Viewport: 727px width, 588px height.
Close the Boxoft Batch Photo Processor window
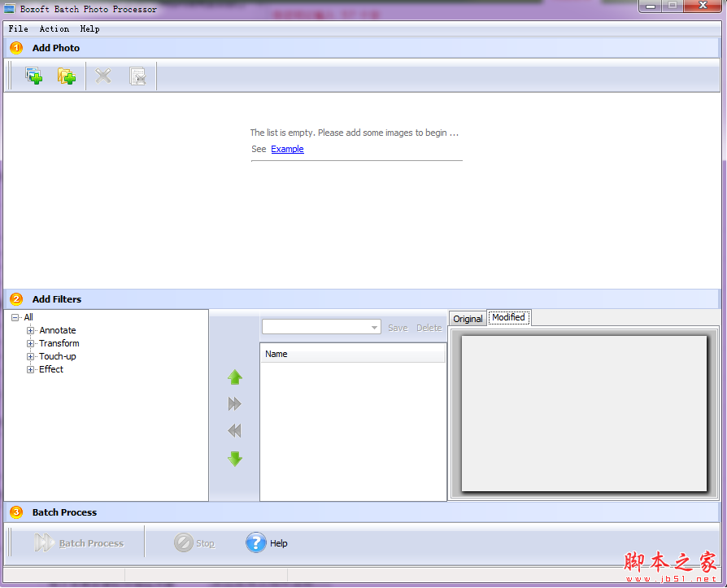coord(703,6)
